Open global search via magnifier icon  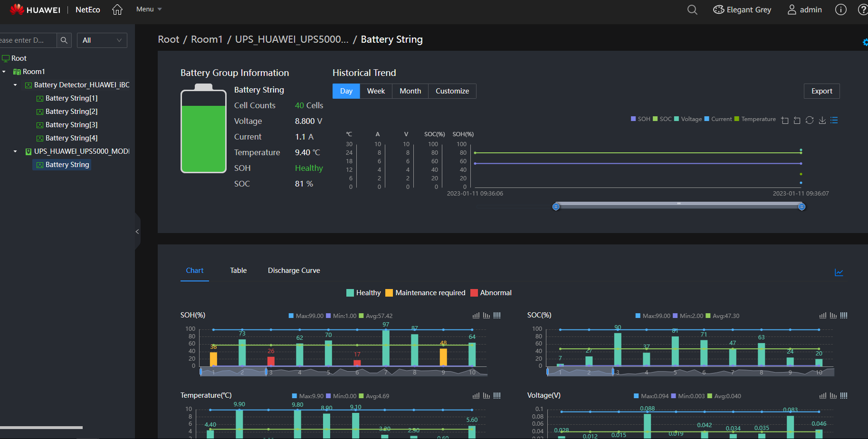(x=692, y=9)
